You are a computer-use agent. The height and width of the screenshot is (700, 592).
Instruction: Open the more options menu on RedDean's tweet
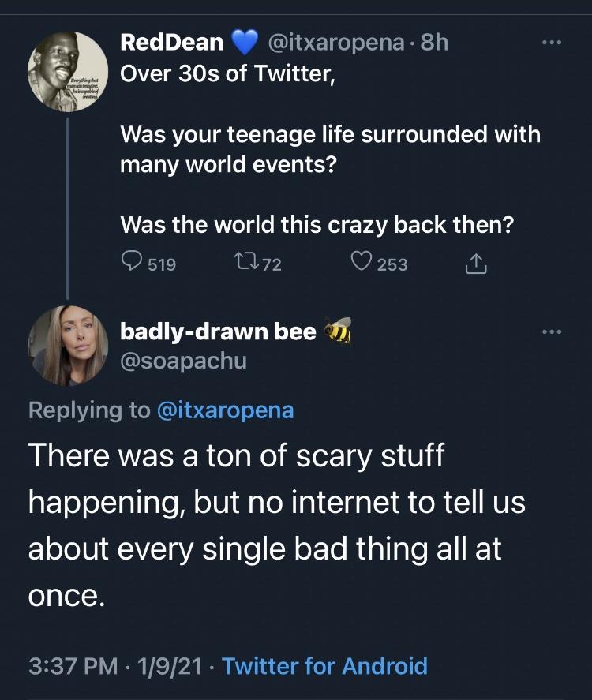click(x=552, y=43)
